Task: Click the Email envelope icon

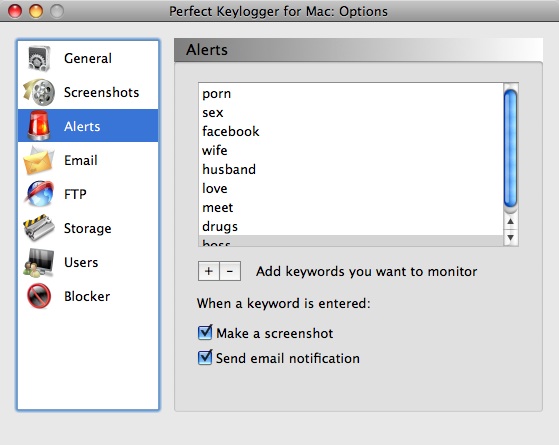Action: click(39, 160)
